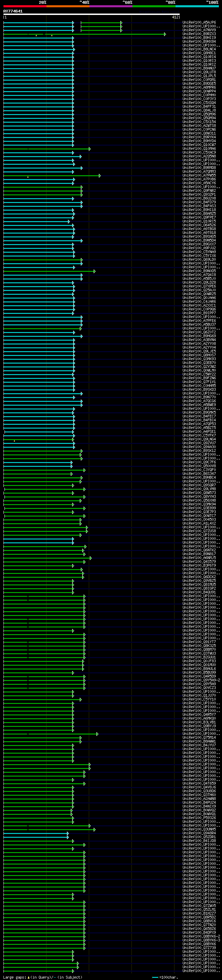Select hit label UniRef100_C5XGQ4
This screenshot has width=222, height=980.
pos(199,103)
